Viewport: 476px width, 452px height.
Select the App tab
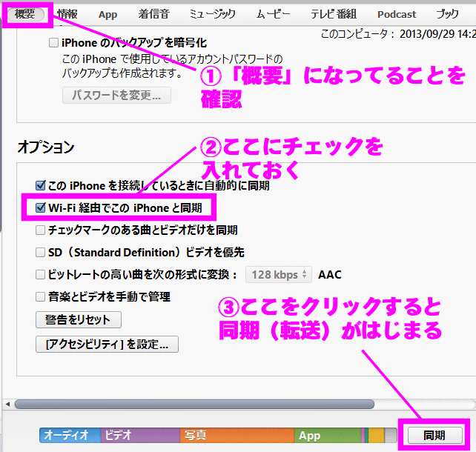tap(108, 14)
